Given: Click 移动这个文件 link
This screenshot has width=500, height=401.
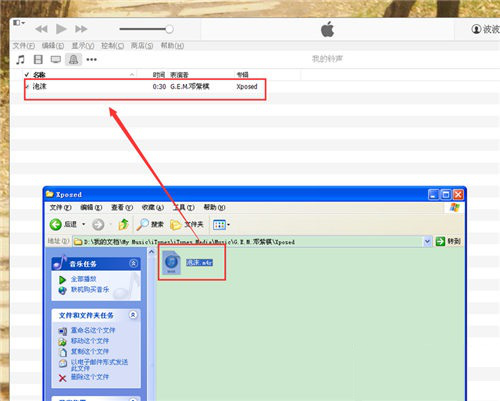Looking at the screenshot, I should [90, 341].
